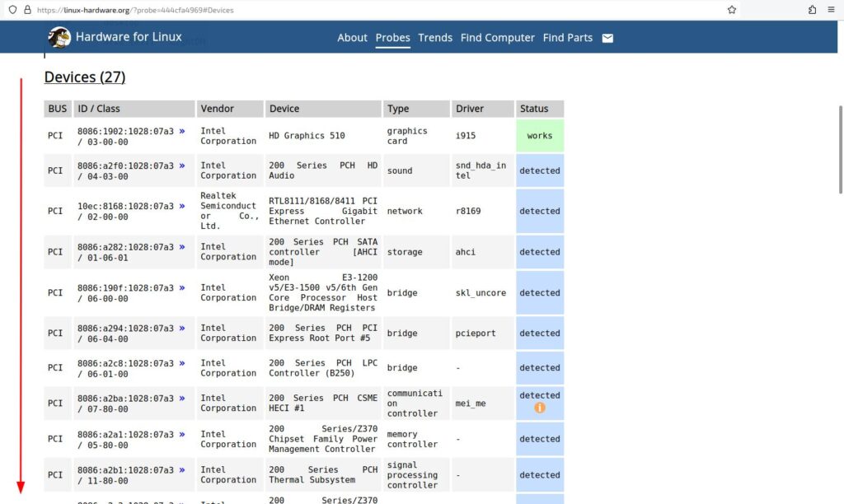This screenshot has height=504, width=844.
Task: Click the 'snd_hda_intel' driver cell
Action: pos(482,170)
